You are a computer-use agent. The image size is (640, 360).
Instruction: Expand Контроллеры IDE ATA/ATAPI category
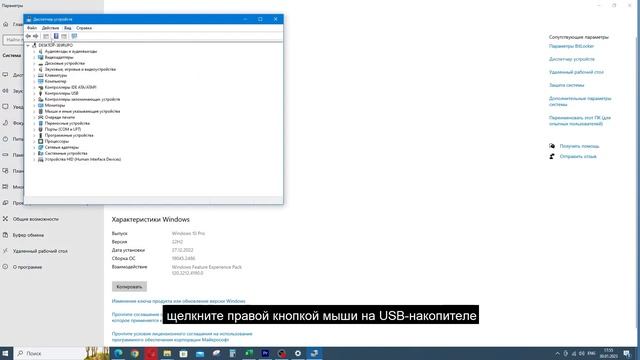point(34,87)
